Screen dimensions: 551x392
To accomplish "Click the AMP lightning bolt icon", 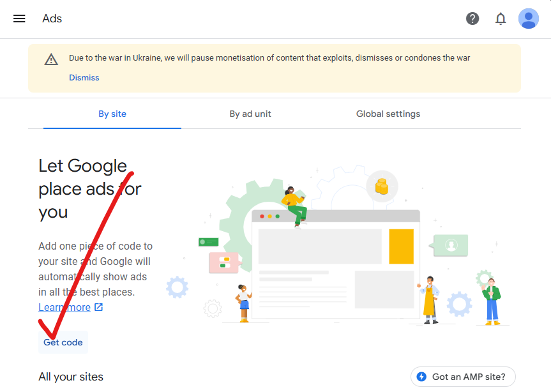I will point(421,377).
